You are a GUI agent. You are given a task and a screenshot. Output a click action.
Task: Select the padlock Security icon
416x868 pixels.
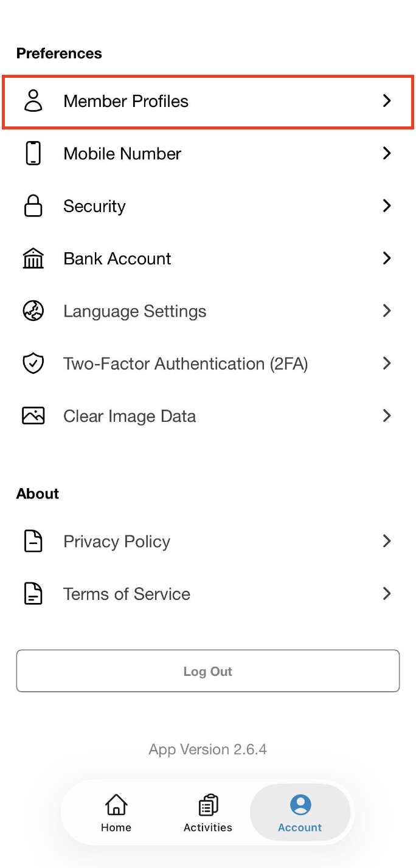point(33,205)
